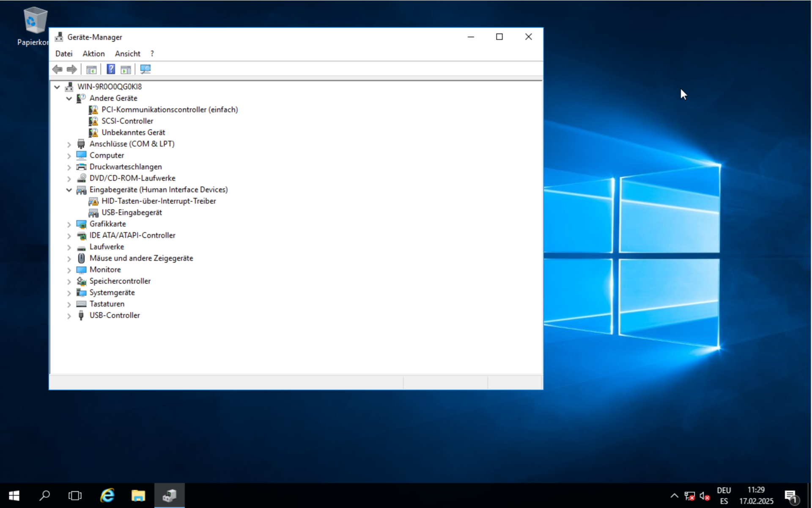Image resolution: width=812 pixels, height=508 pixels.
Task: Click the DEU language indicator in the tray
Action: pos(724,490)
